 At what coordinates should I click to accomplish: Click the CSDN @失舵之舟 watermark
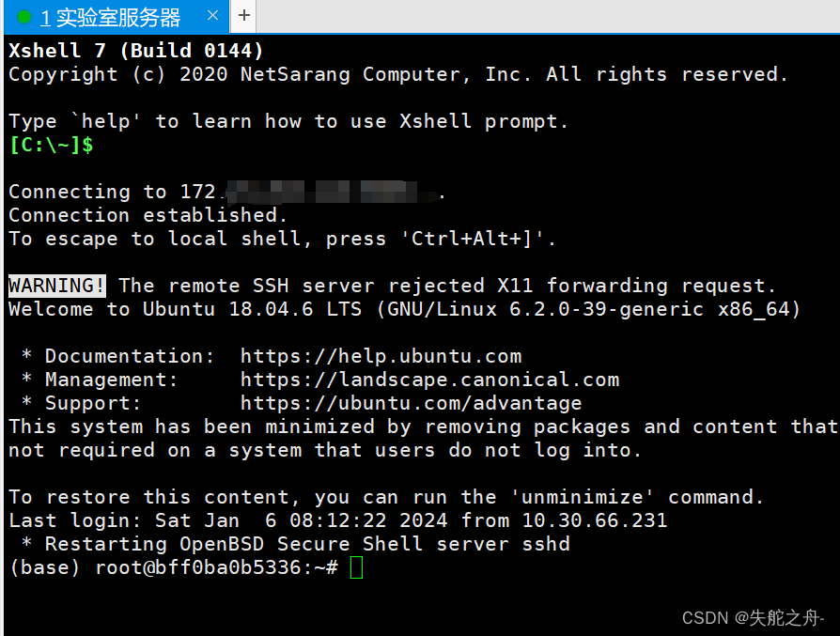(754, 618)
